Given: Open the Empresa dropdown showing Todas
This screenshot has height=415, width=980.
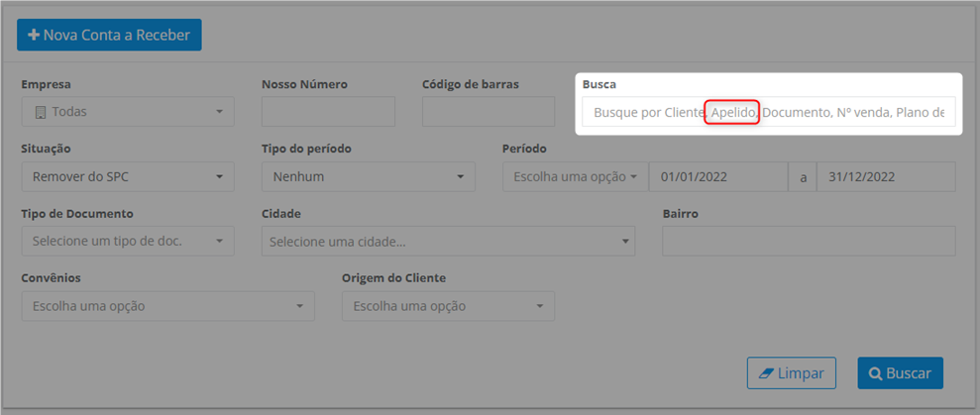Looking at the screenshot, I should click(x=128, y=112).
